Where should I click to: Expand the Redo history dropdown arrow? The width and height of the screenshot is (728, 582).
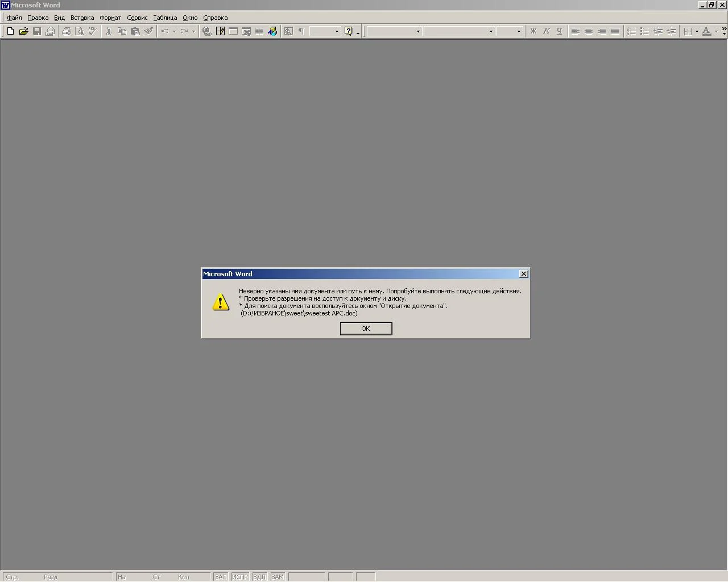193,31
